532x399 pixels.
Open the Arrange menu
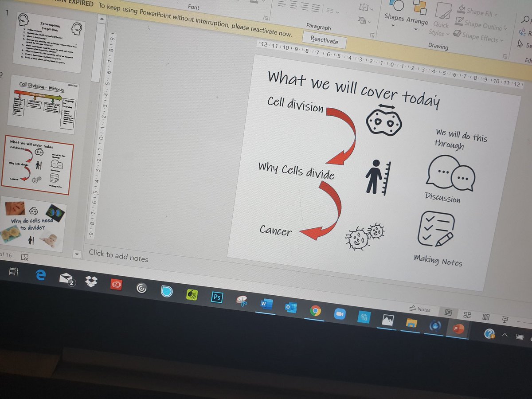pos(417,16)
